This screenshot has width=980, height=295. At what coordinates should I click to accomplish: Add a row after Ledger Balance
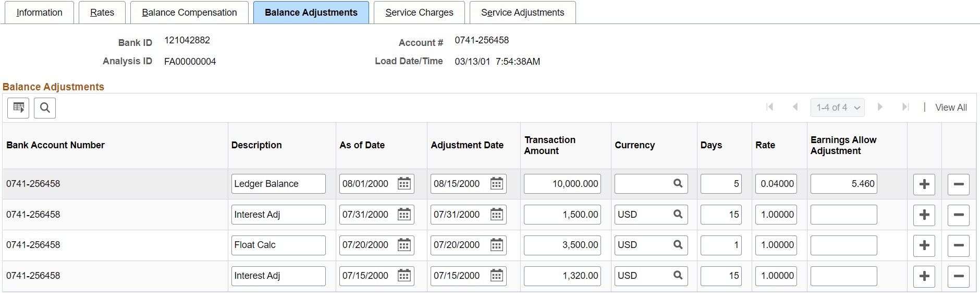point(924,184)
